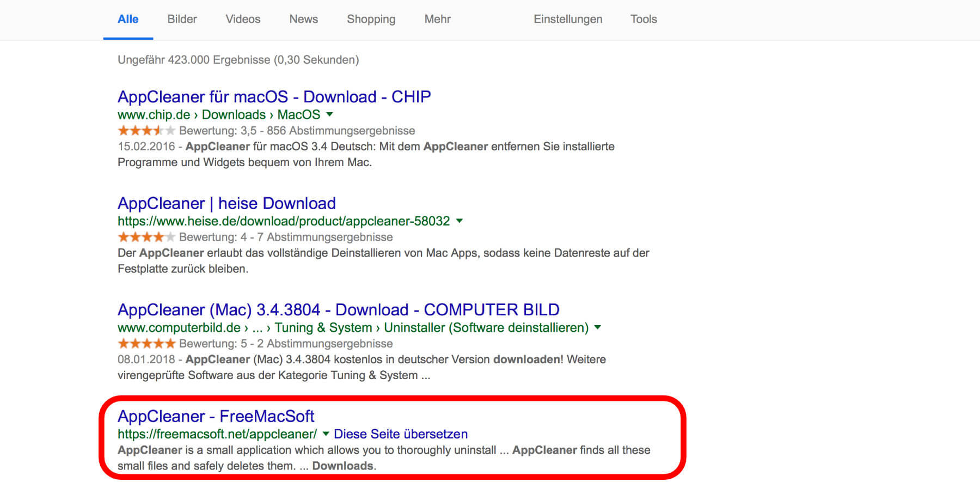This screenshot has width=980, height=482.
Task: Click the FreeMacSoft result description snippet
Action: click(384, 457)
